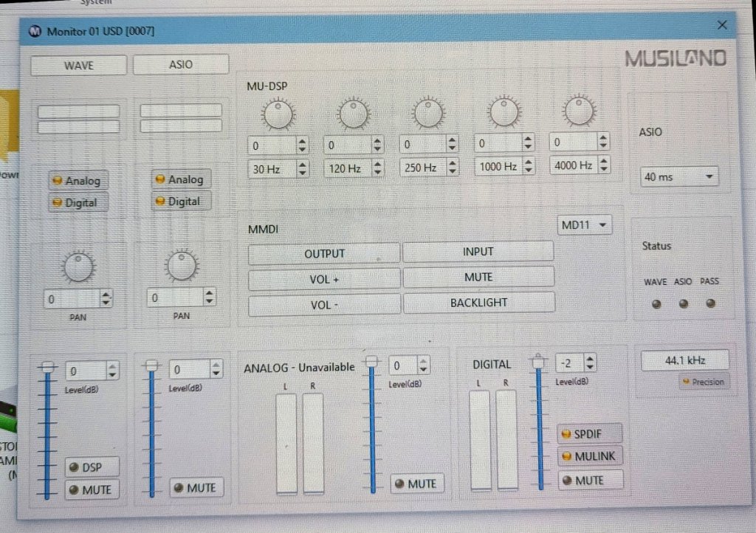Raise the 1000 Hz frequency with up arrow

pyautogui.click(x=529, y=162)
